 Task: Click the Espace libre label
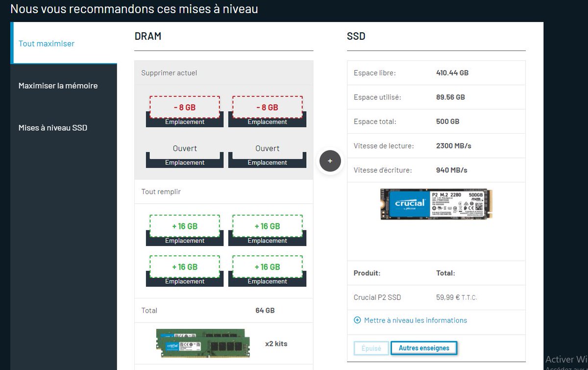pyautogui.click(x=375, y=73)
